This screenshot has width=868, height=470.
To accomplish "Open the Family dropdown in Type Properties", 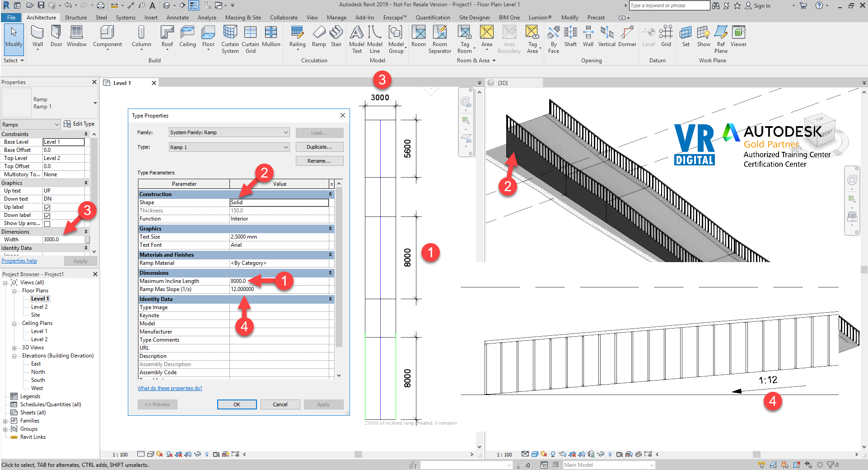I will (x=229, y=132).
